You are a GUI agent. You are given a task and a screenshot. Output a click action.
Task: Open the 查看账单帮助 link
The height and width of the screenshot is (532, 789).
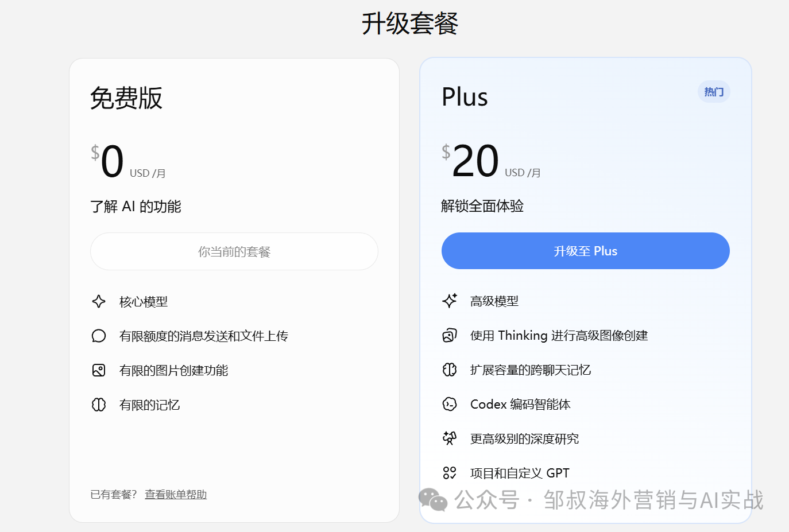coord(176,494)
